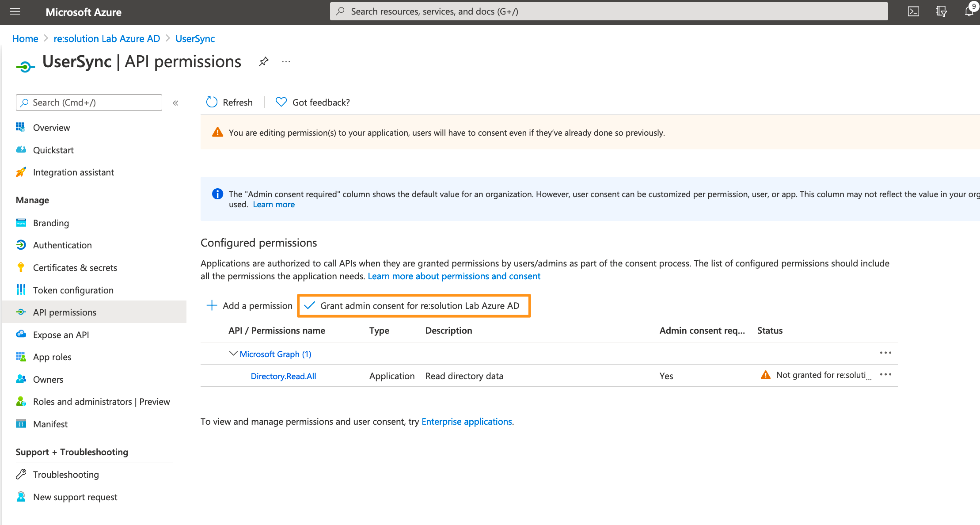Open re:solution Lab Azure AD breadcrumb
This screenshot has width=980, height=525.
[107, 38]
